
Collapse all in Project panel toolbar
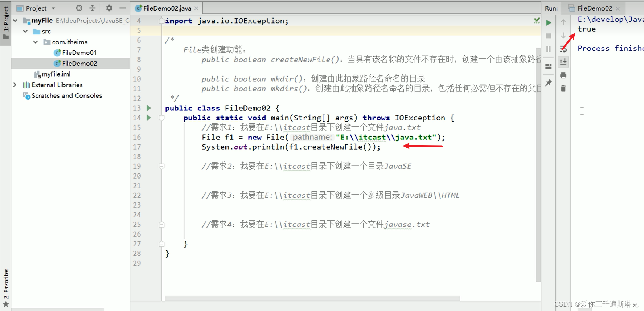pos(93,8)
